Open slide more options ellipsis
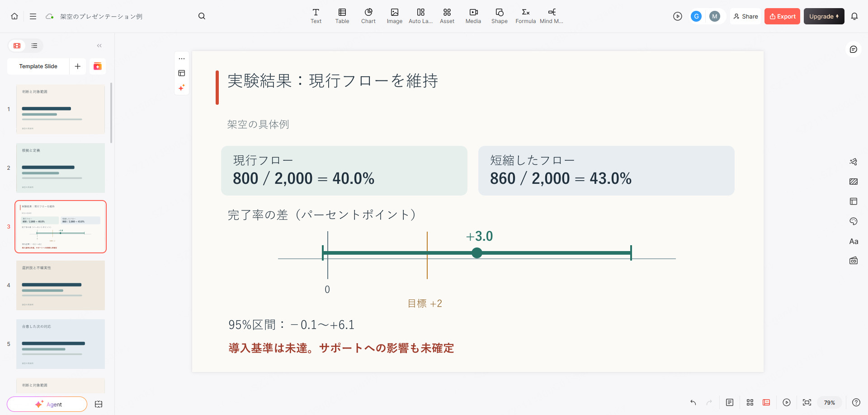Viewport: 868px width, 415px height. [x=182, y=59]
